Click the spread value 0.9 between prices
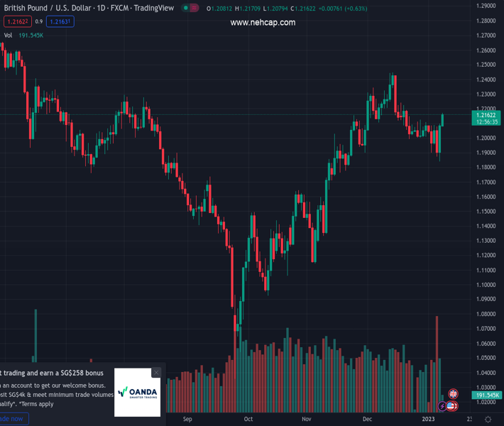The image size is (504, 426). point(39,22)
